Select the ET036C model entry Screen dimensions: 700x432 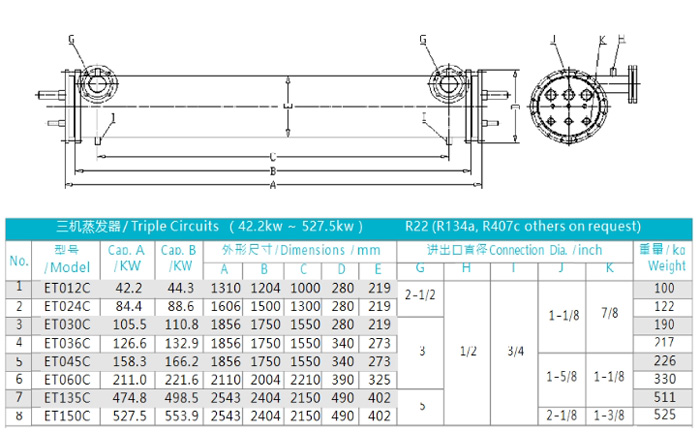tap(67, 343)
